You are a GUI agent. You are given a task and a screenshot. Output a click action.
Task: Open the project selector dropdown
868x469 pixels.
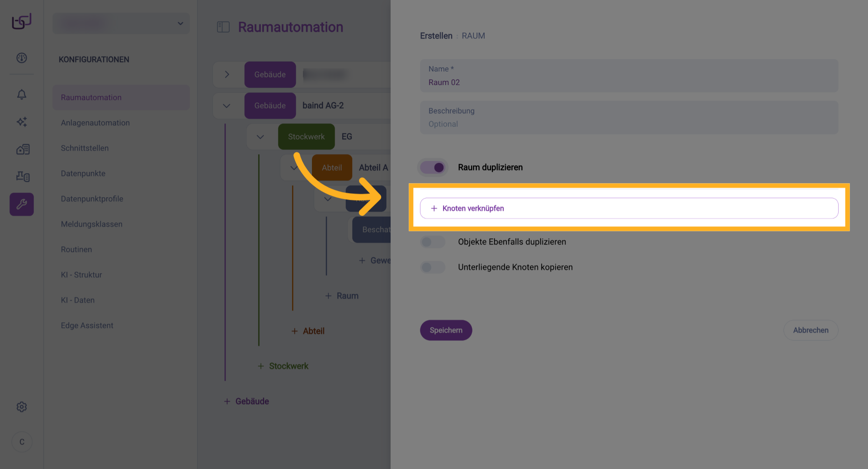pyautogui.click(x=121, y=24)
